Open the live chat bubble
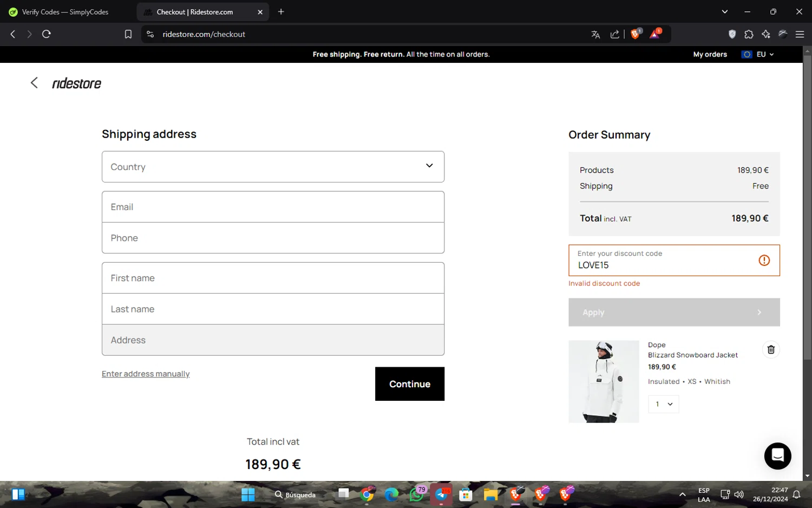This screenshot has width=812, height=508. pyautogui.click(x=777, y=456)
